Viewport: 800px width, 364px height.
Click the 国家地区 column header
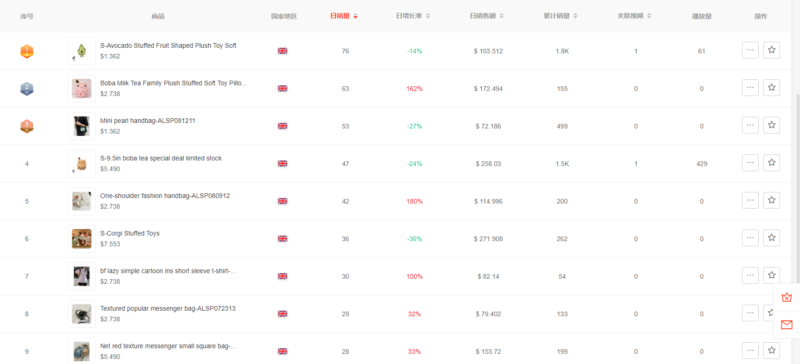tap(284, 16)
